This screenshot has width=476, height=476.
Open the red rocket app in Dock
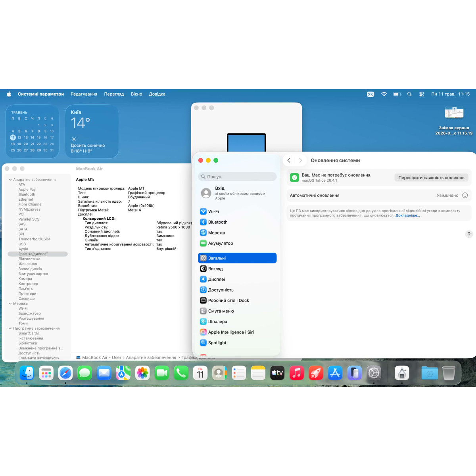(316, 373)
